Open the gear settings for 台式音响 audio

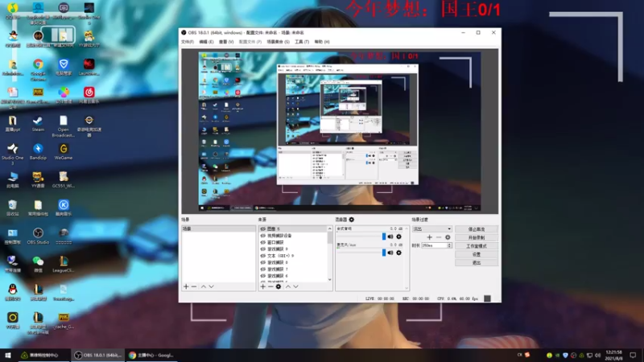click(x=398, y=237)
